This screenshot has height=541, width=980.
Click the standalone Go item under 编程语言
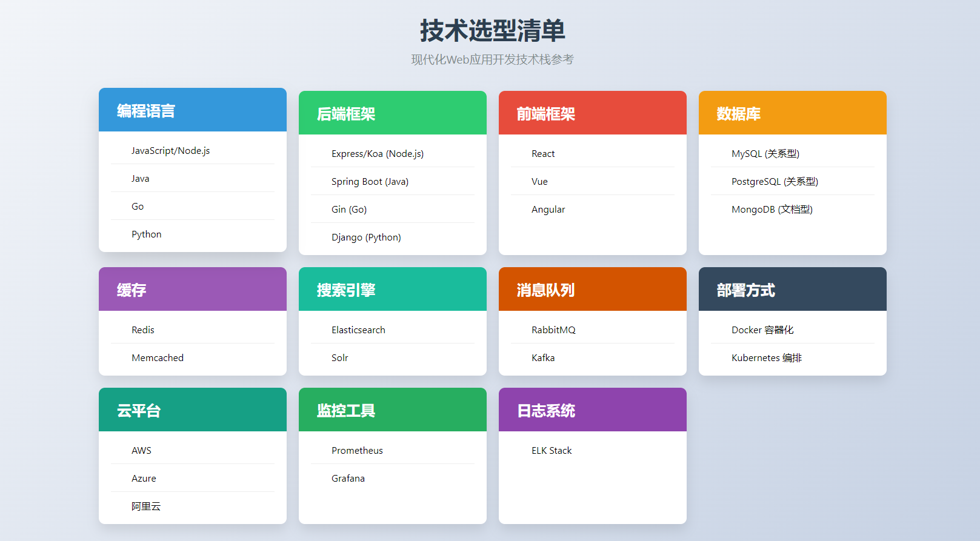193,206
